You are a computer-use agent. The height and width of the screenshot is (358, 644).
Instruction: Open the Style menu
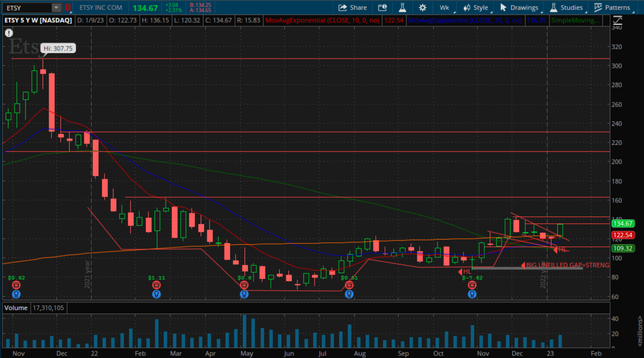476,8
